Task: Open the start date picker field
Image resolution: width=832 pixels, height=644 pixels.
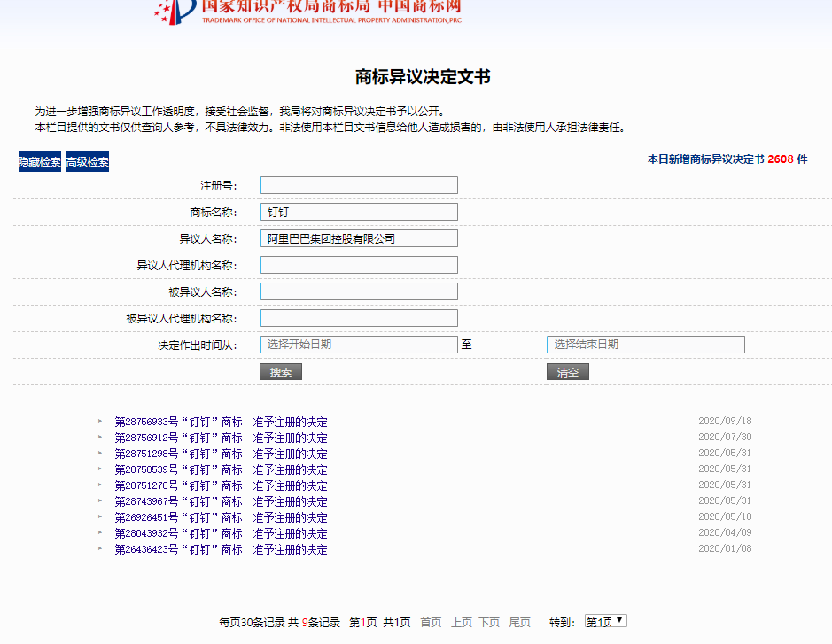Action: 358,345
